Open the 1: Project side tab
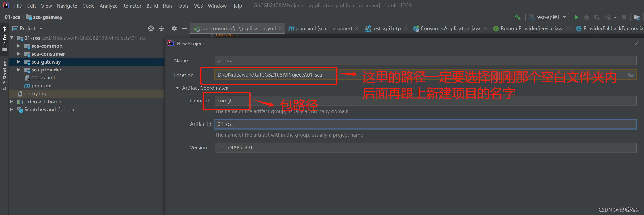 coord(5,38)
